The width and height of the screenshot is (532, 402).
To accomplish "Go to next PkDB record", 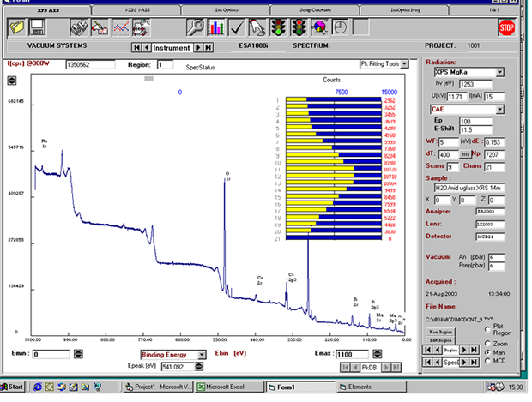I will click(386, 367).
